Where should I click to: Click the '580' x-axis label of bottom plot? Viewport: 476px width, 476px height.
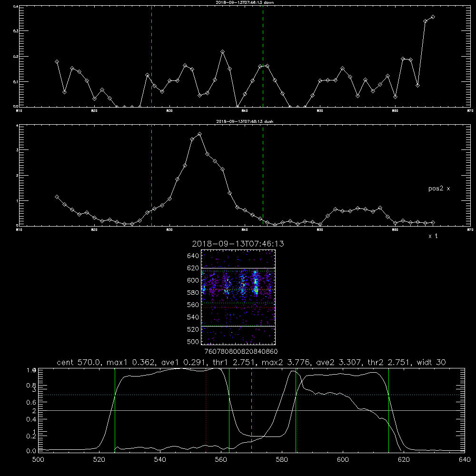[x=282, y=460]
